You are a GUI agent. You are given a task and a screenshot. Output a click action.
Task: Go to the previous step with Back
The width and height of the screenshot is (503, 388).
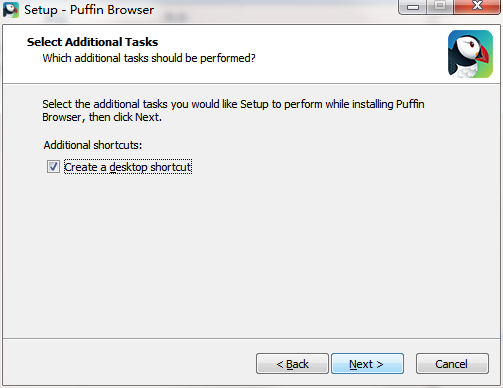click(292, 364)
